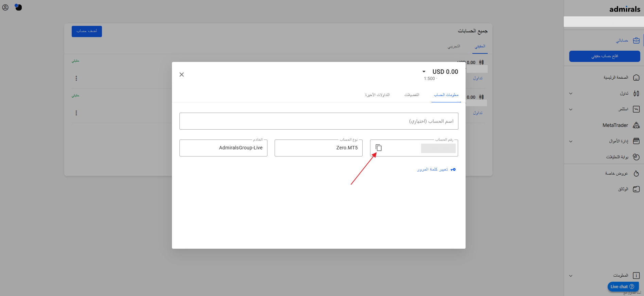The width and height of the screenshot is (644, 296).
Task: Switch to the معلومات الحساب tab
Action: coord(446,95)
